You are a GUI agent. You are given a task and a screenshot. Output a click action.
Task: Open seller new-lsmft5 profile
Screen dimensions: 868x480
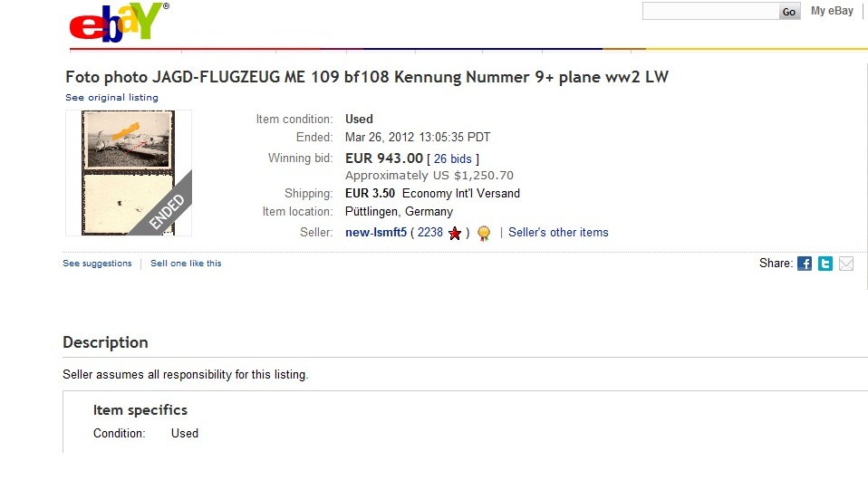click(376, 233)
